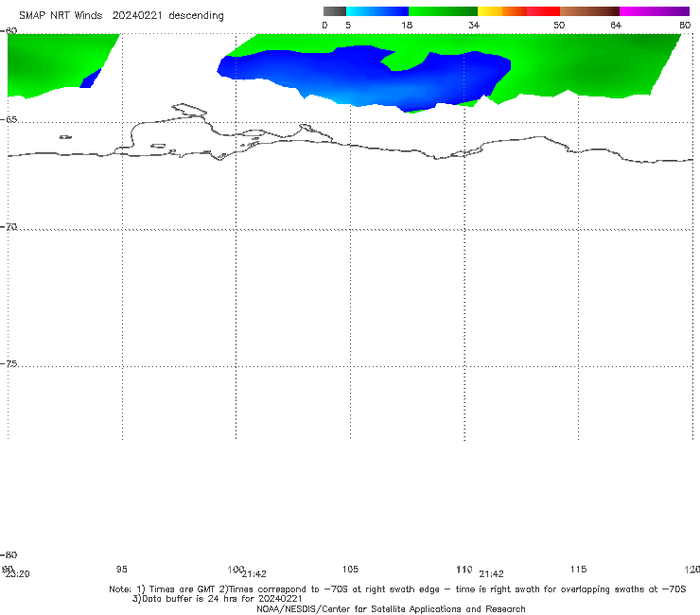
Task: Click the word 'descending' in the title
Action: click(x=196, y=16)
